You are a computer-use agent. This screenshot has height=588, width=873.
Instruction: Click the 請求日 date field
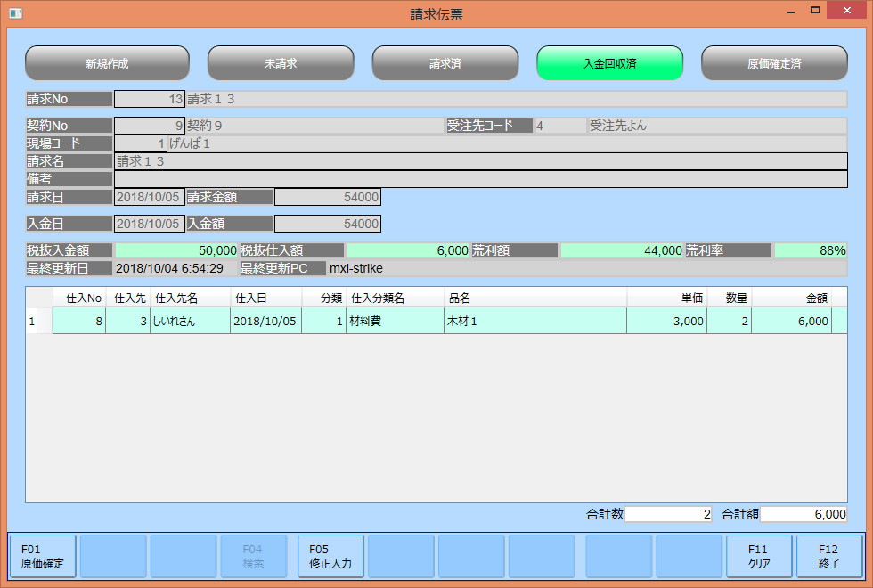(x=149, y=197)
